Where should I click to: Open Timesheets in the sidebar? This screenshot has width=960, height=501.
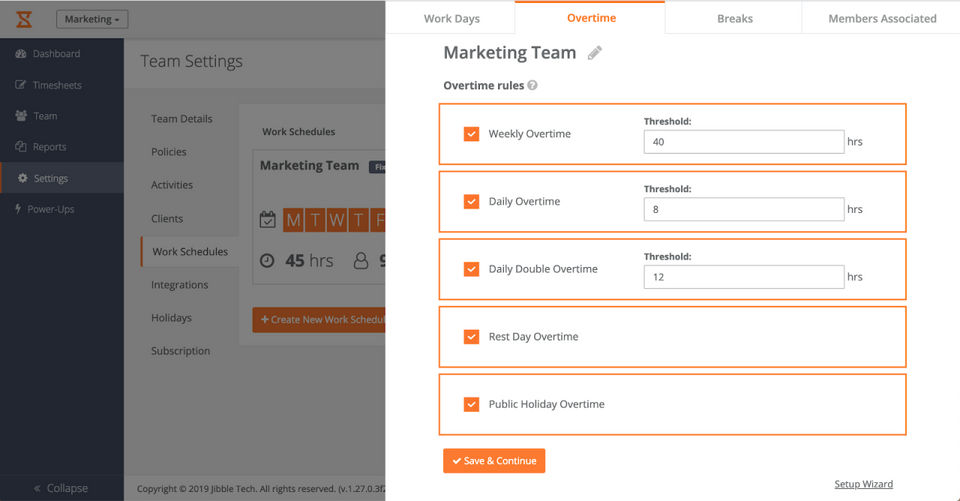click(x=56, y=85)
